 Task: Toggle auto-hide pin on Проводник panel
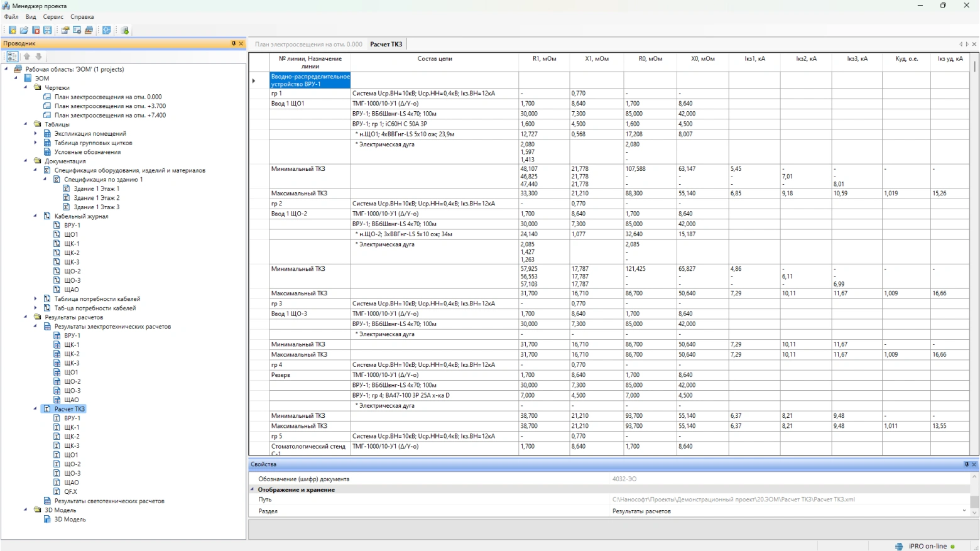(x=234, y=43)
